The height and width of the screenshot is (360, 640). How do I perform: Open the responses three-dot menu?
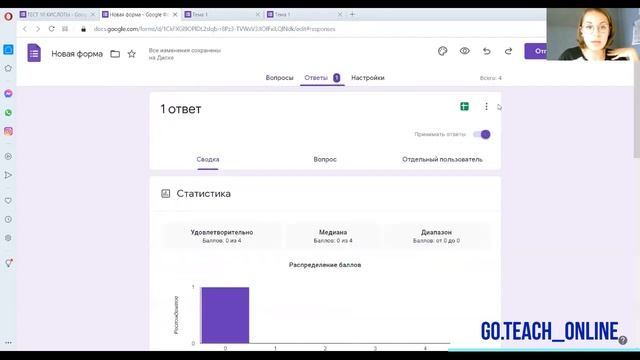pyautogui.click(x=486, y=107)
